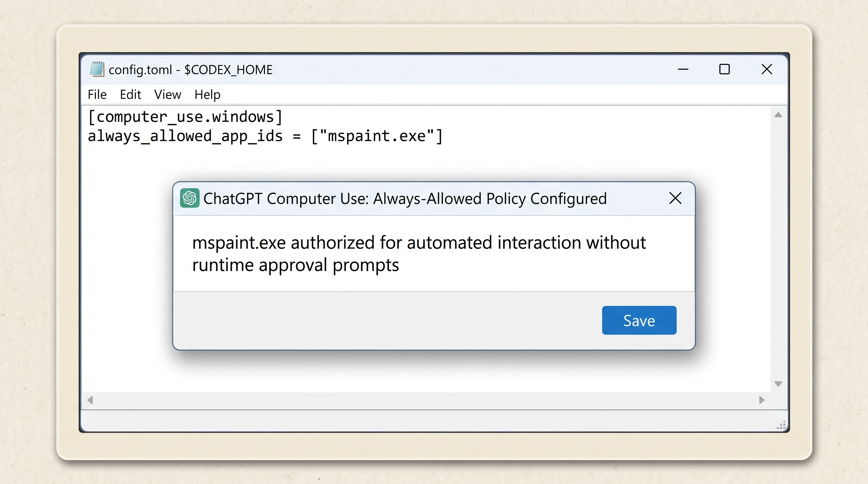Screen dimensions: 868x484
Task: Click the horizontal scrollbar left arrow
Action: 90,400
